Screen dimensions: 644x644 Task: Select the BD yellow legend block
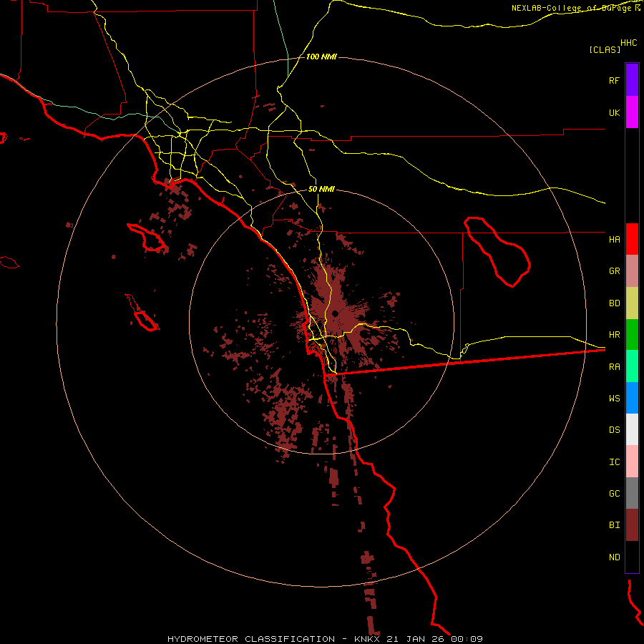pos(632,303)
